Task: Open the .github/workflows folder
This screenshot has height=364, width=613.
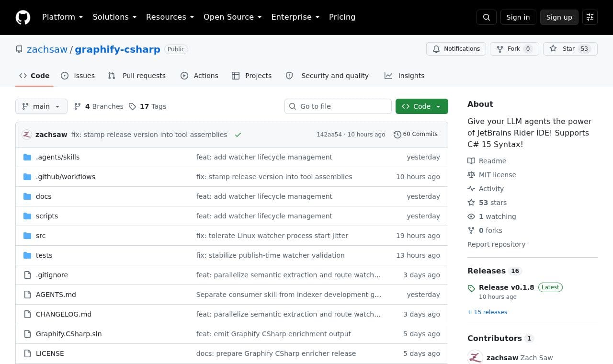Action: [66, 177]
